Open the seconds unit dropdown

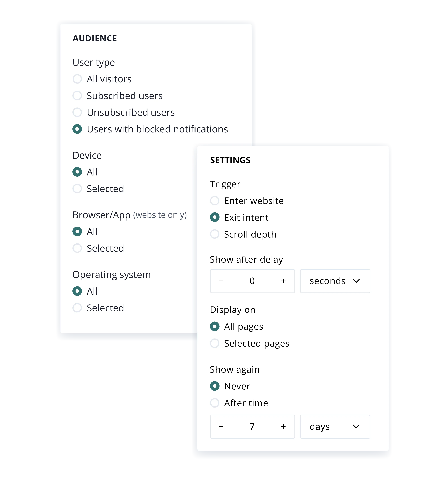335,281
